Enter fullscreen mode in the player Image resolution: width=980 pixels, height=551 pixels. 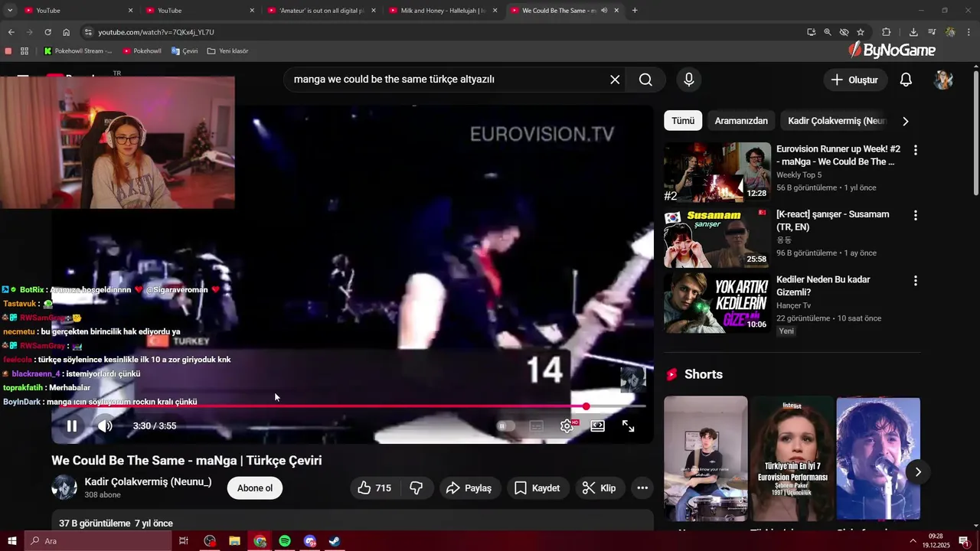[629, 426]
